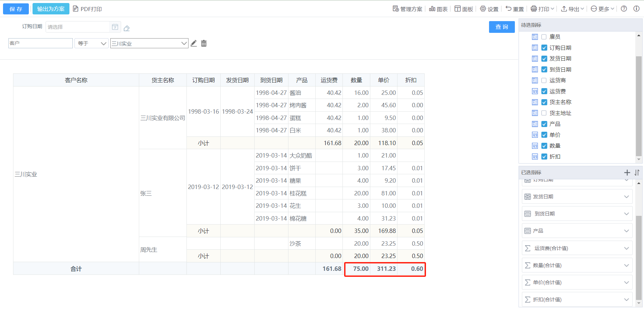The height and width of the screenshot is (309, 644).
Task: Click the plus icon in 已选指标 header
Action: point(627,173)
